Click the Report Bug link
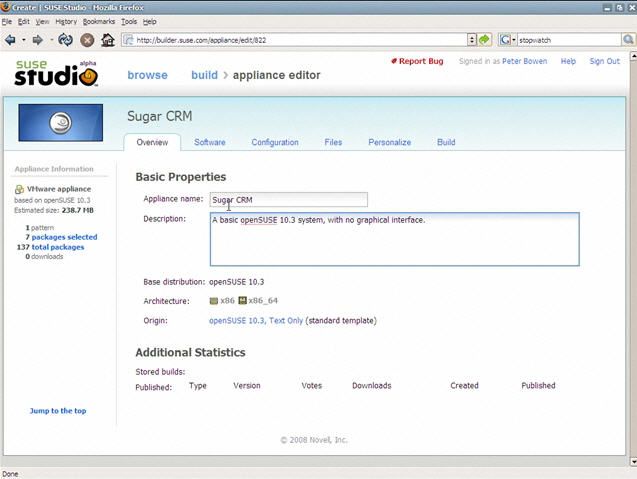 coord(417,61)
